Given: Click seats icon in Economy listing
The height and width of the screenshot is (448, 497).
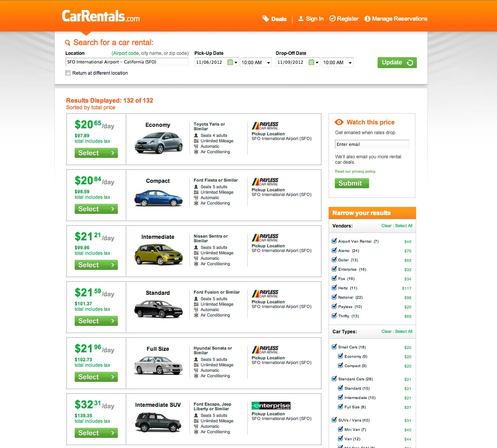Looking at the screenshot, I should [196, 136].
